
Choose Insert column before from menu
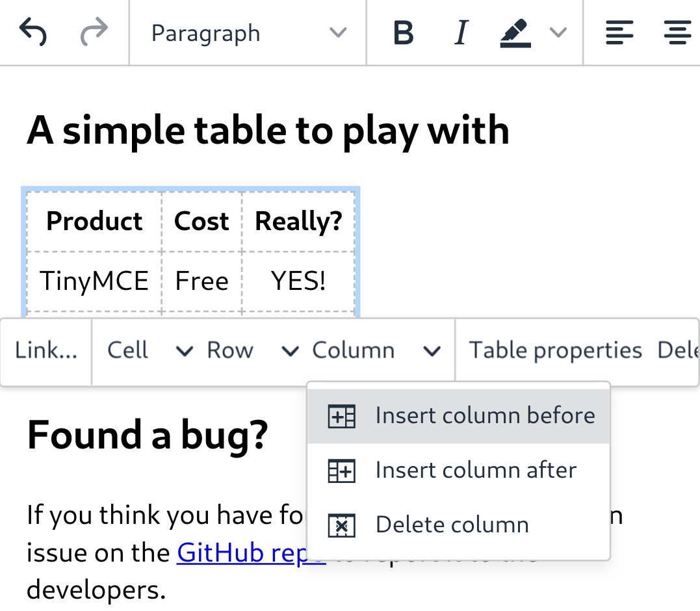point(485,416)
